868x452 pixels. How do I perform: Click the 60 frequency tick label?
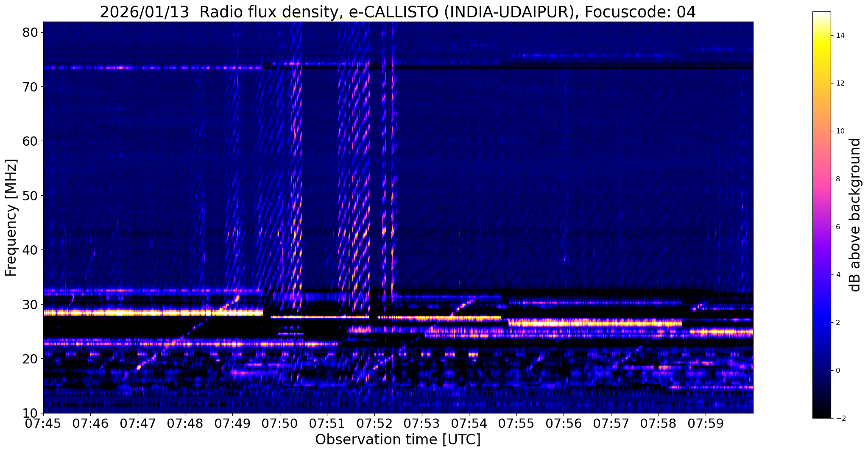pyautogui.click(x=30, y=141)
